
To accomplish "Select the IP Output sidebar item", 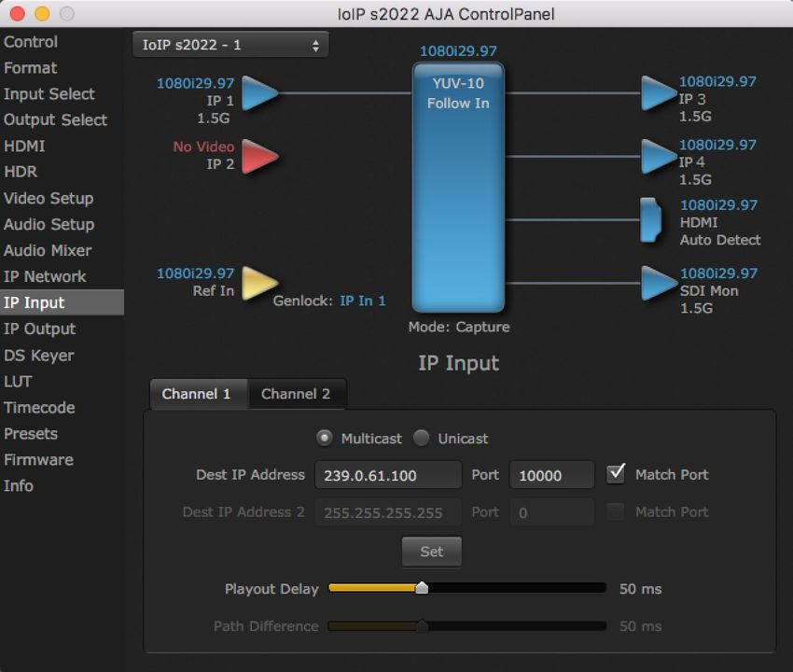I will click(x=62, y=329).
